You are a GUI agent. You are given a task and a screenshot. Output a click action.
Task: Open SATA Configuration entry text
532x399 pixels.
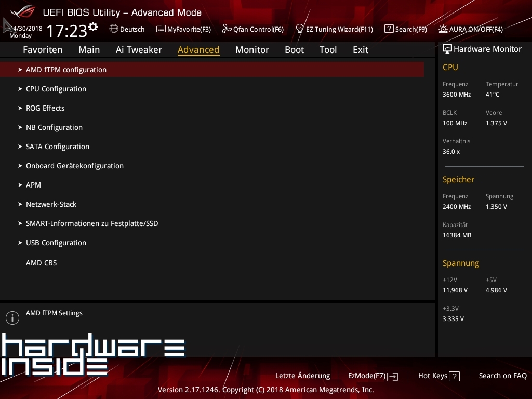click(x=58, y=147)
